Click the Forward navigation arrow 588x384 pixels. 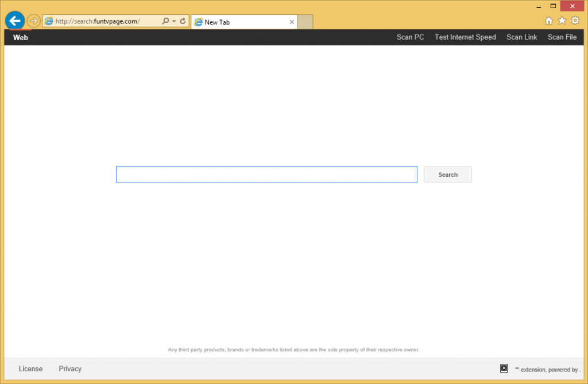point(33,21)
